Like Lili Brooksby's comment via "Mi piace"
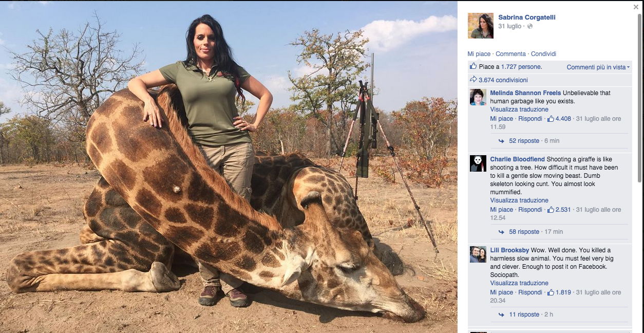This screenshot has height=333, width=644. coord(501,292)
